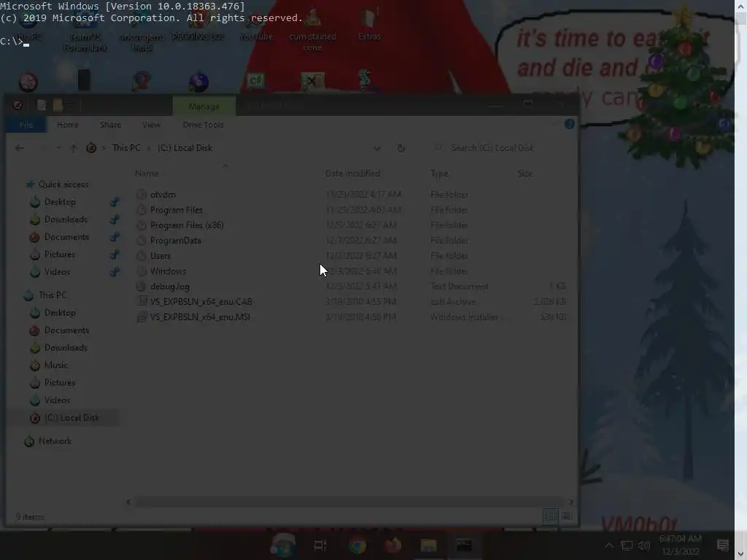Unpin Downloads from Quick access
This screenshot has height=560, width=747.
115,219
